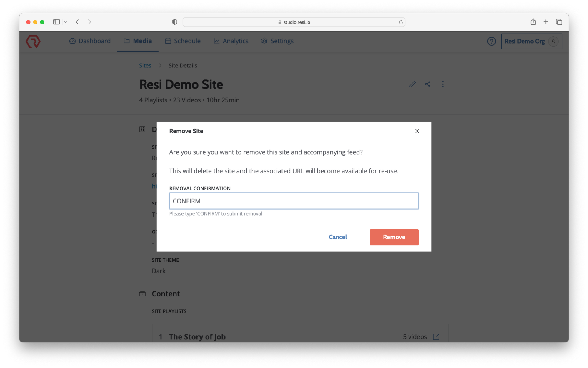The width and height of the screenshot is (588, 368).
Task: Expand the sidebar options chevron
Action: [x=66, y=22]
